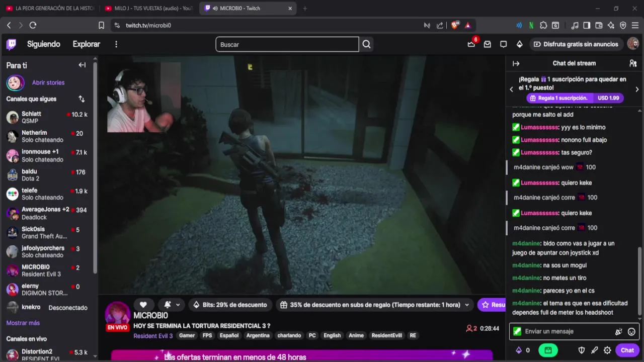
Task: Click the Buscar search field
Action: (x=287, y=44)
